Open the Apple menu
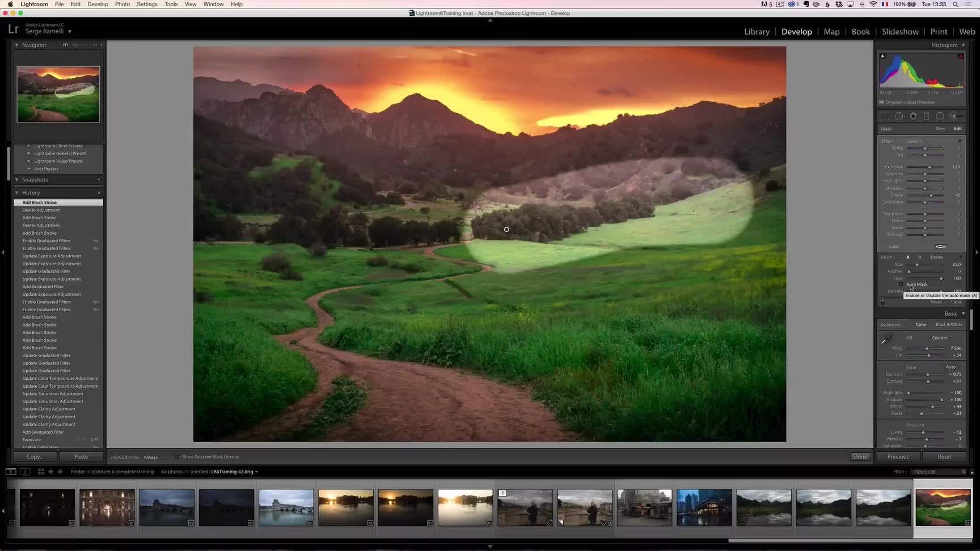Viewport: 980px width, 551px height. (x=10, y=4)
